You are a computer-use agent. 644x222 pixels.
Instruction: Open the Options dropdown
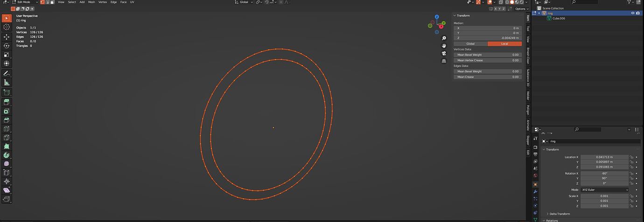pos(521,9)
